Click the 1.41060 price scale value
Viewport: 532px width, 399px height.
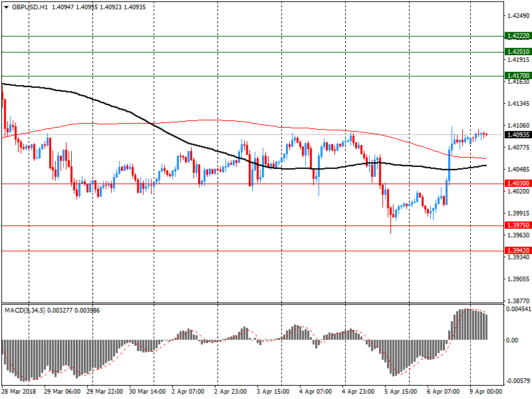pyautogui.click(x=518, y=126)
